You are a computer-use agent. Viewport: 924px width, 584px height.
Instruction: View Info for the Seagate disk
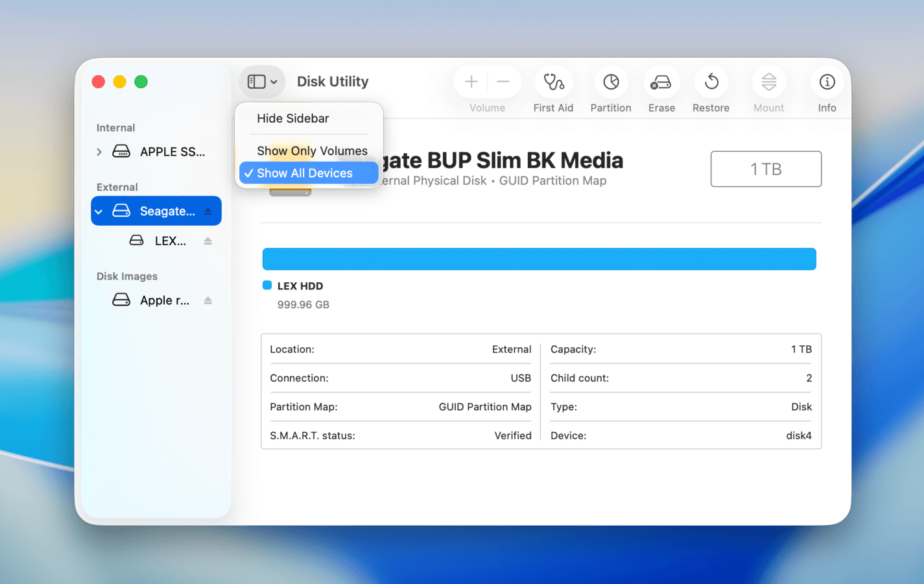click(827, 82)
